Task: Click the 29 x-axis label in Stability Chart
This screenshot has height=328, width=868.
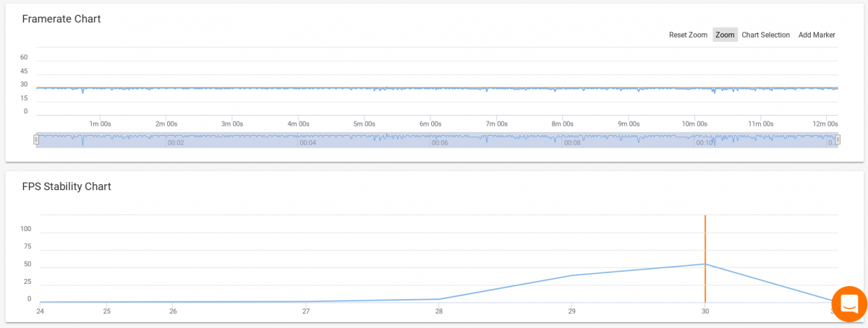Action: click(x=571, y=311)
